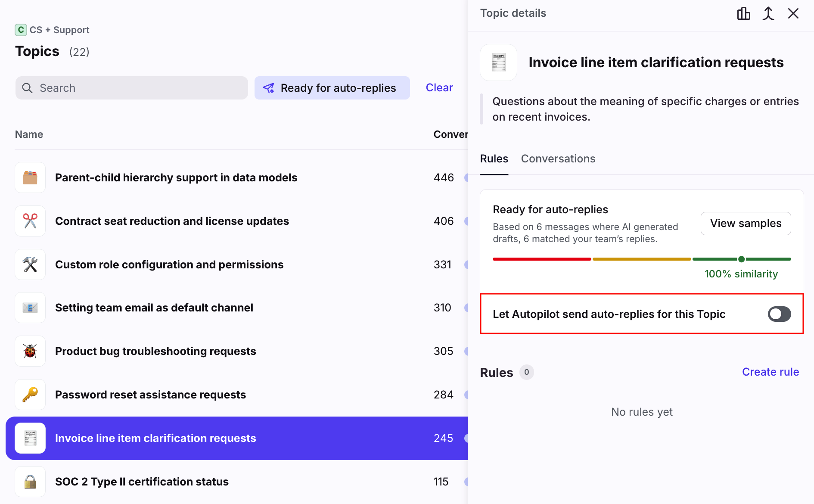Click the ladybug icon for product bug topic
The height and width of the screenshot is (504, 814).
[x=30, y=351]
